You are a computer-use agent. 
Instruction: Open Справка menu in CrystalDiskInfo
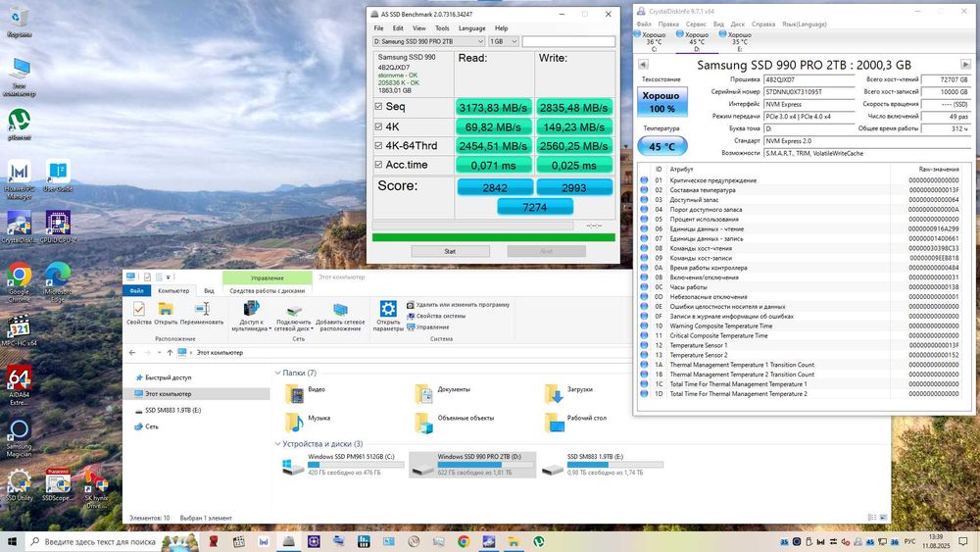(x=763, y=25)
